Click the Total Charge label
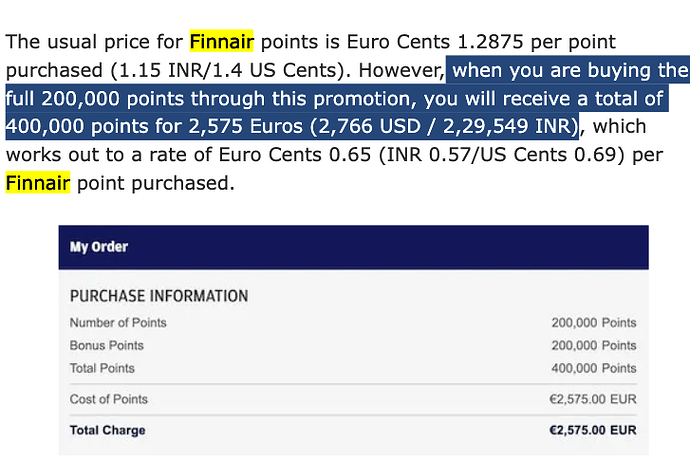The image size is (690, 460). (x=107, y=430)
